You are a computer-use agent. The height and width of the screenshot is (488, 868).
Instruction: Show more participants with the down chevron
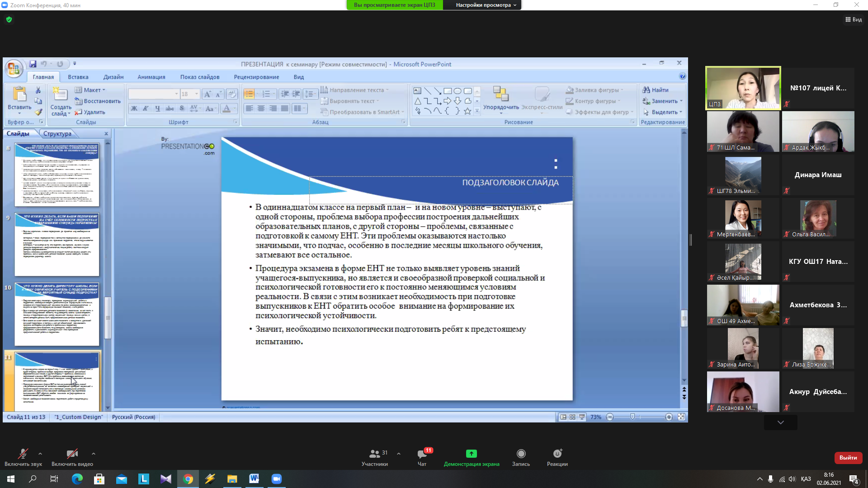click(x=780, y=422)
